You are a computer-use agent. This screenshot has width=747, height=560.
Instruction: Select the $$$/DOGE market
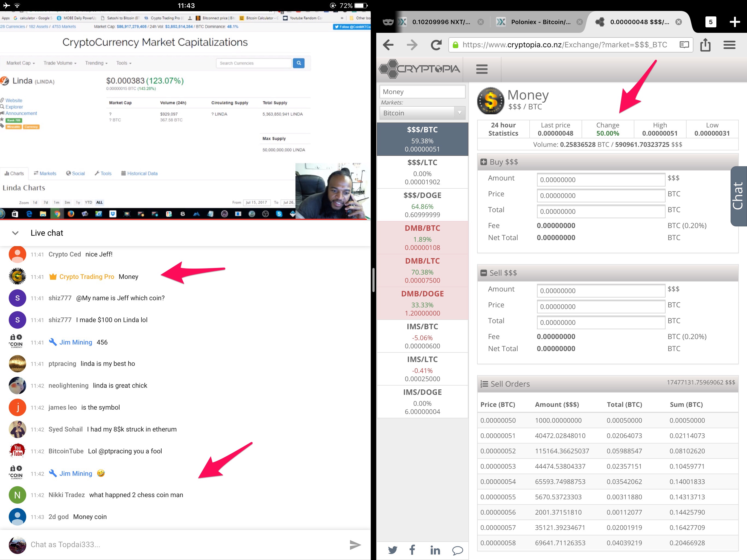pos(422,205)
